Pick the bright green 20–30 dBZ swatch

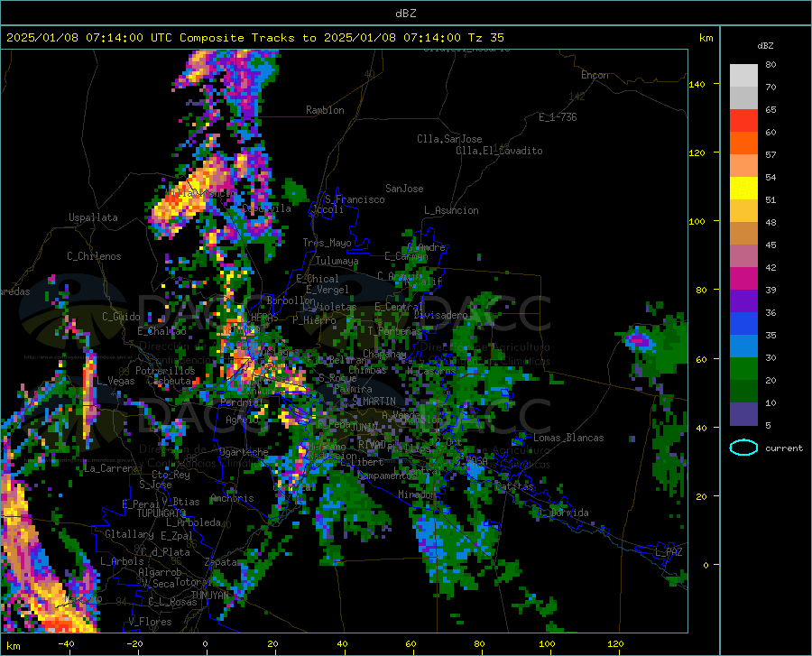coord(743,369)
